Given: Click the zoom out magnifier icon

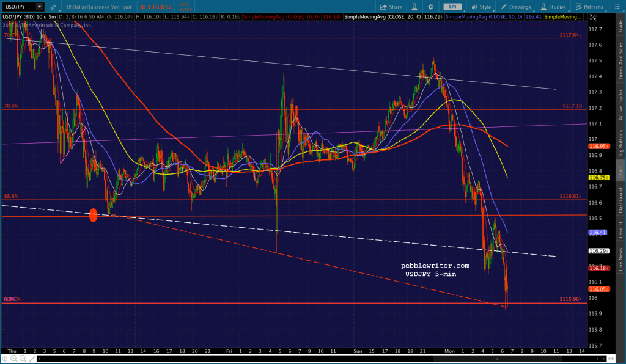Looking at the screenshot, I should pyautogui.click(x=23, y=359).
